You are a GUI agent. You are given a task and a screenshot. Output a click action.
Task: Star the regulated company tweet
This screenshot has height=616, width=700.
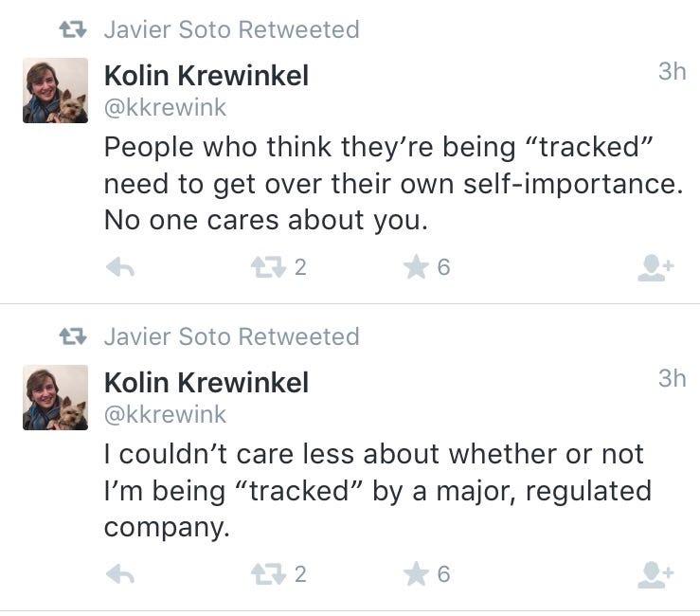[x=416, y=574]
